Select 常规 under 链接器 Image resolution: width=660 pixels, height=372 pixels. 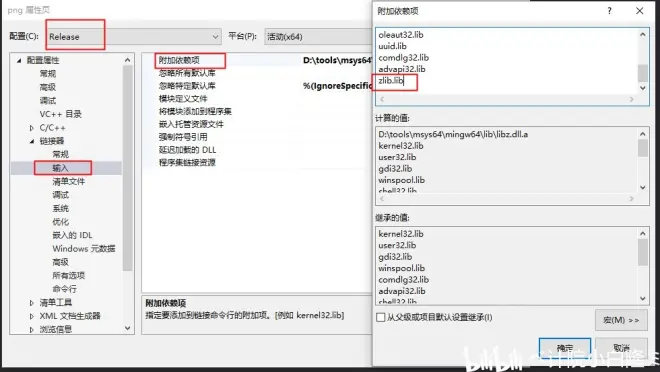pos(61,154)
